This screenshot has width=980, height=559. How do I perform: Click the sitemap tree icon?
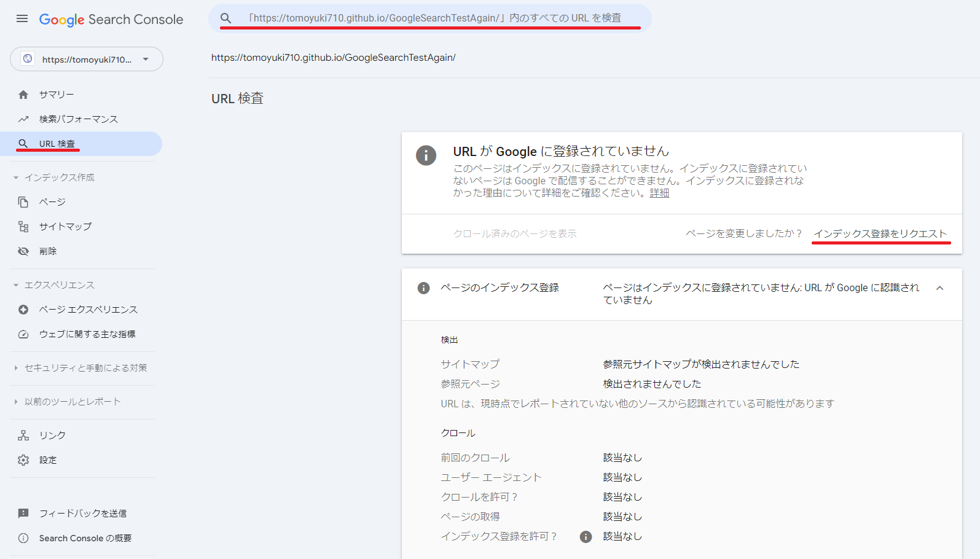pos(23,227)
